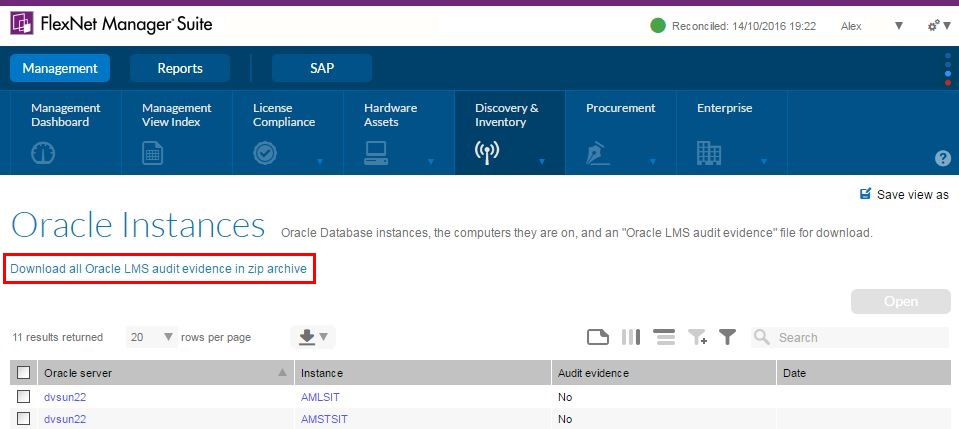Click the FlexNet Manager Suite logo icon
The image size is (959, 429).
22,24
